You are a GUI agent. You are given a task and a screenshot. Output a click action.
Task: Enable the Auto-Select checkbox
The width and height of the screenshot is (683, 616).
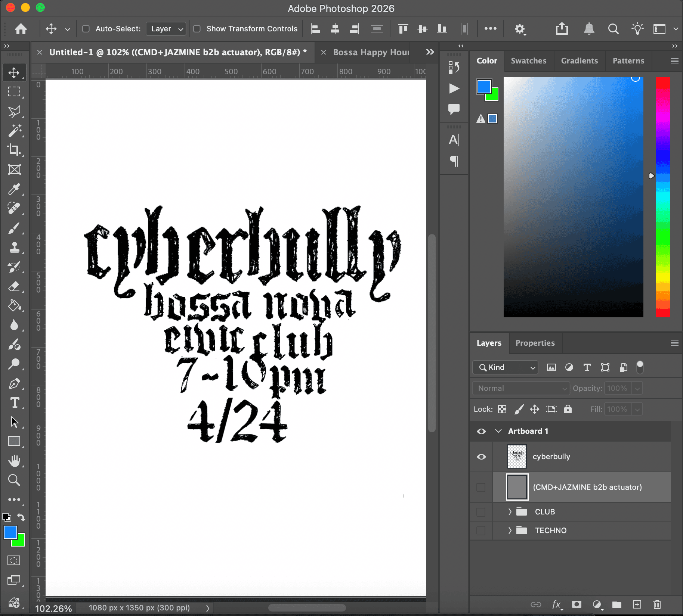86,29
